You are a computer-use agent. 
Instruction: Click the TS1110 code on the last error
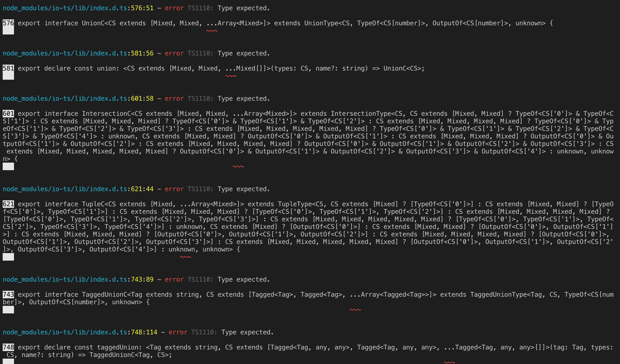(203, 332)
